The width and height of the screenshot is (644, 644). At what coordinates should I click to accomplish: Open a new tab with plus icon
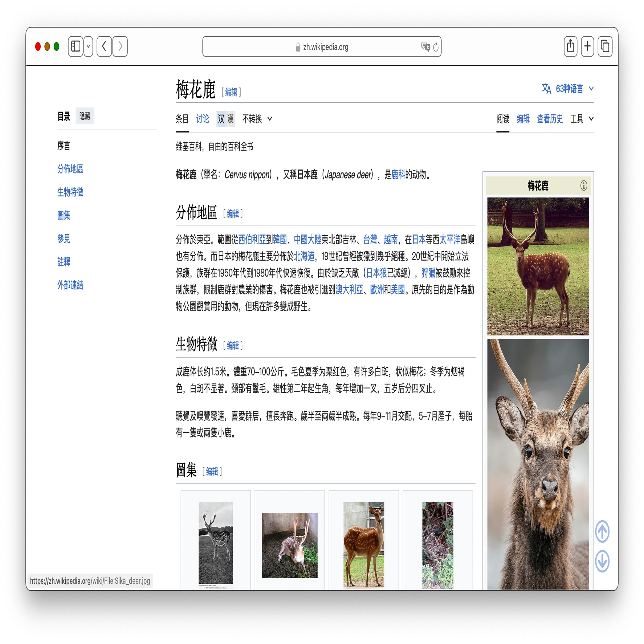click(x=587, y=46)
